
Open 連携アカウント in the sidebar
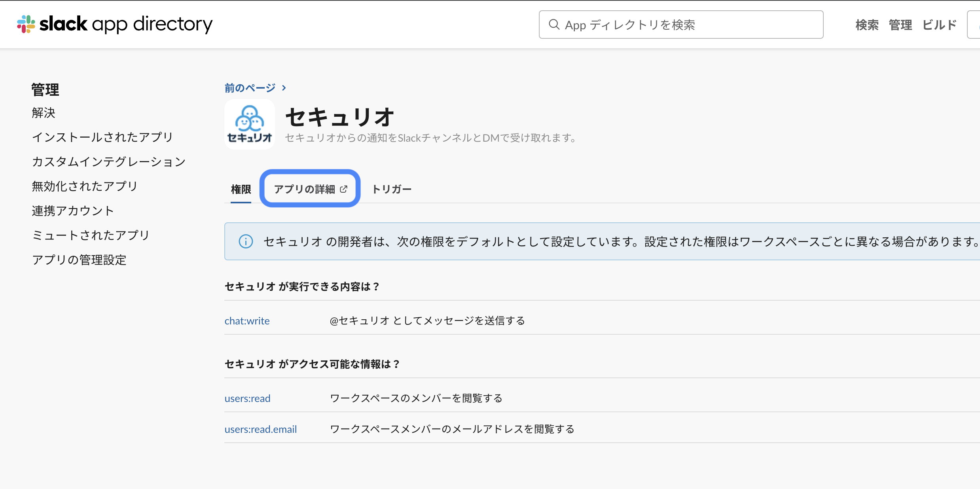[73, 211]
